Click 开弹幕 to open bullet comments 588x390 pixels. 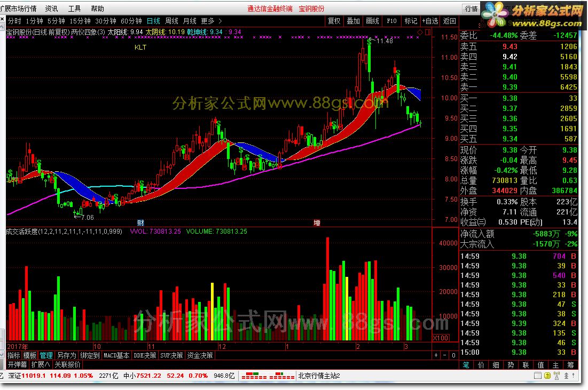18,364
